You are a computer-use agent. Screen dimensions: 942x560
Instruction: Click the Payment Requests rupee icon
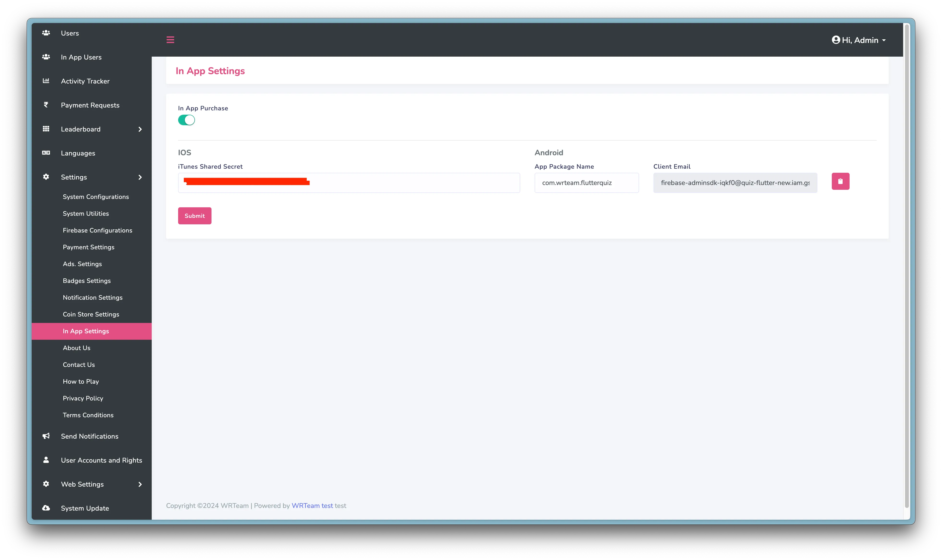[x=46, y=105]
